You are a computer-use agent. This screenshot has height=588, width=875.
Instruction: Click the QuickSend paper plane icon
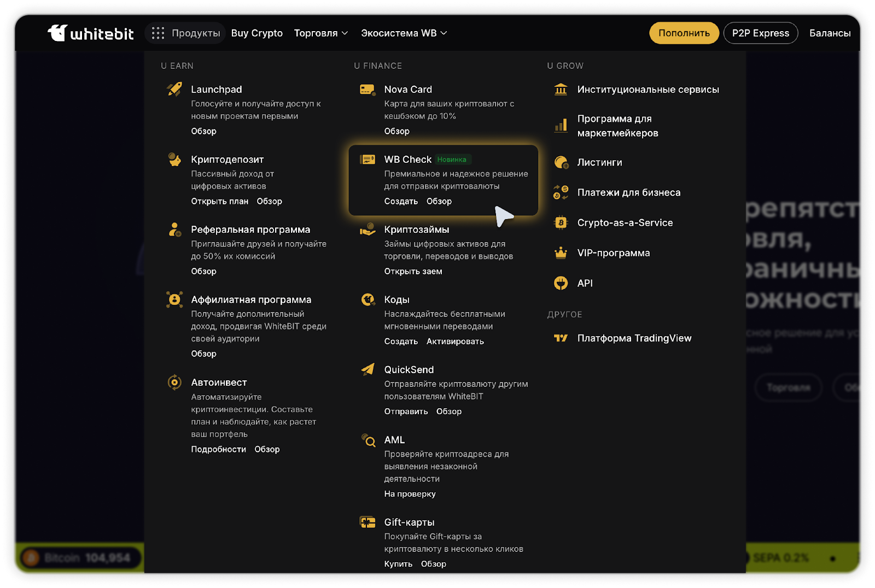coord(367,370)
